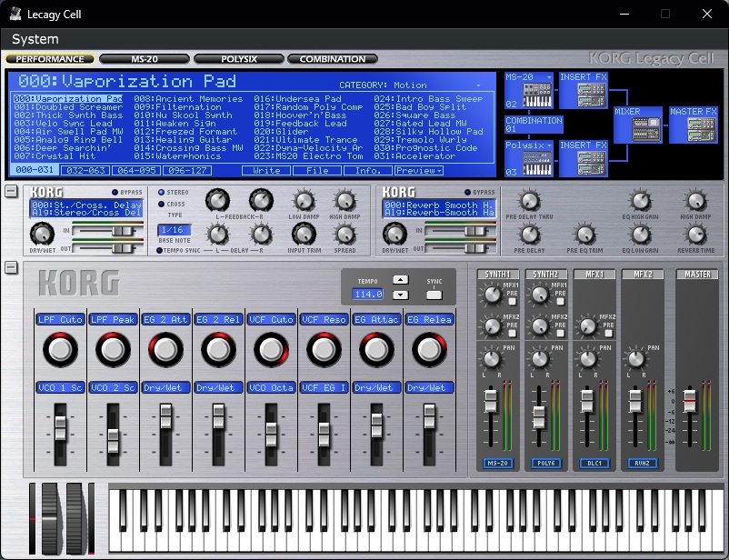
Task: Toggle Bypass on the Reverb Smooth effect
Action: [467, 192]
